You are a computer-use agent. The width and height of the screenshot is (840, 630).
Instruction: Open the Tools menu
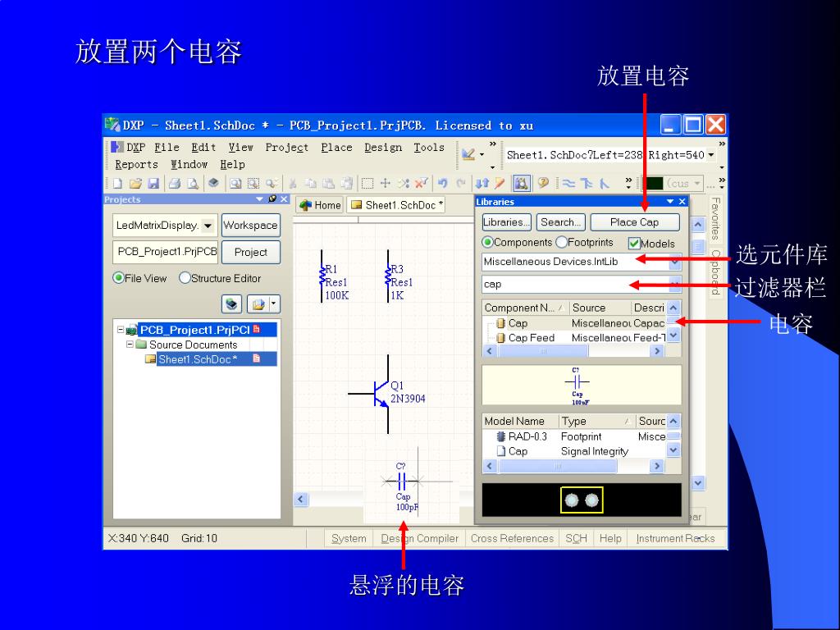428,148
